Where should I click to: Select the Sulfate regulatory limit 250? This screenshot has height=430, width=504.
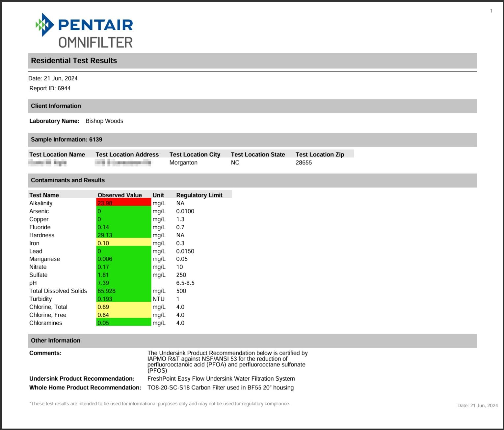point(181,275)
